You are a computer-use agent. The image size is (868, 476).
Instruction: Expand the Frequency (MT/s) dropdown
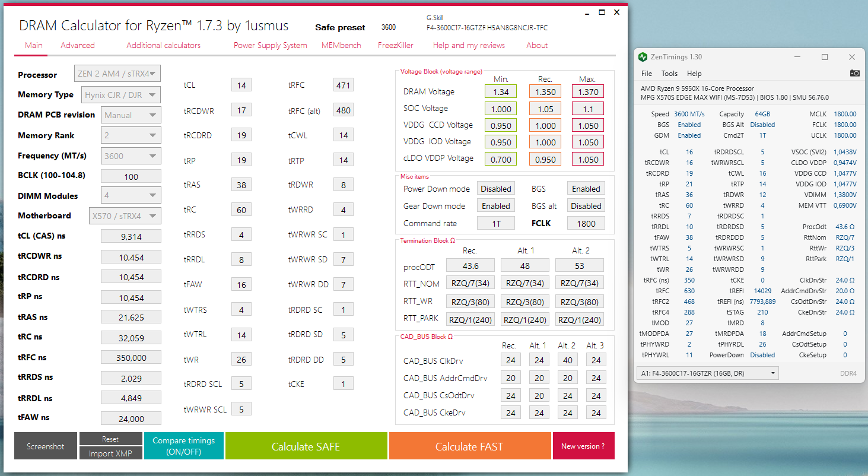(131, 156)
